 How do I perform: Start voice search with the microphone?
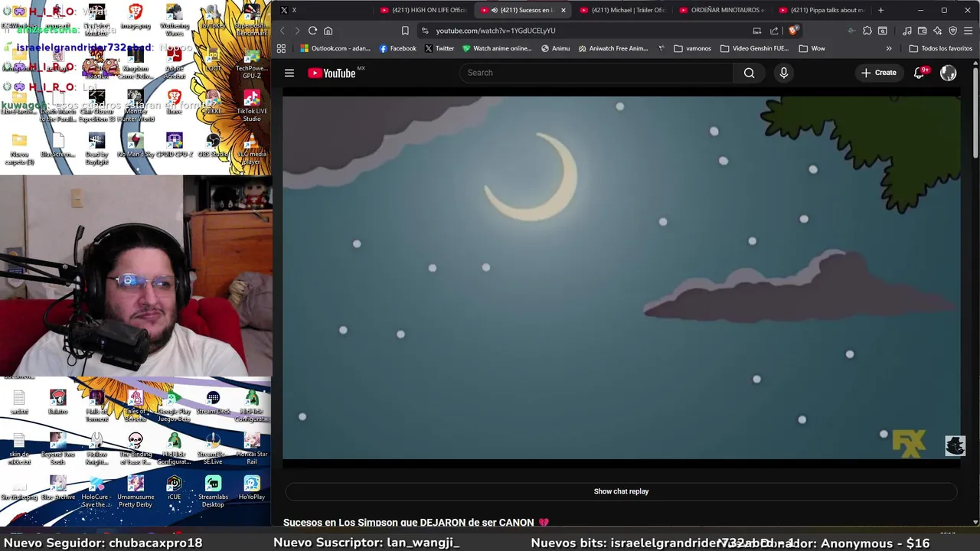coord(783,73)
